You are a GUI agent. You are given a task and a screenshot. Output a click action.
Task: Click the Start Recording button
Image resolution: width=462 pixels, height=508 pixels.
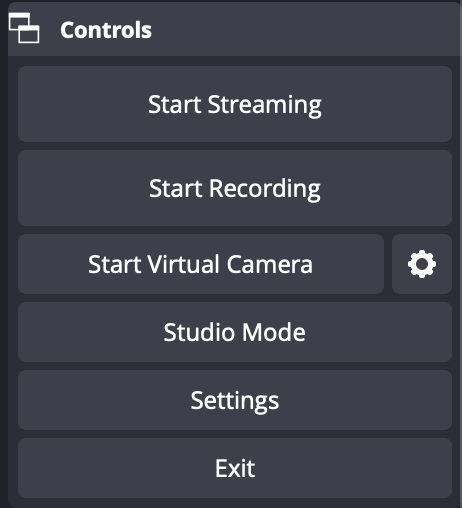[235, 188]
